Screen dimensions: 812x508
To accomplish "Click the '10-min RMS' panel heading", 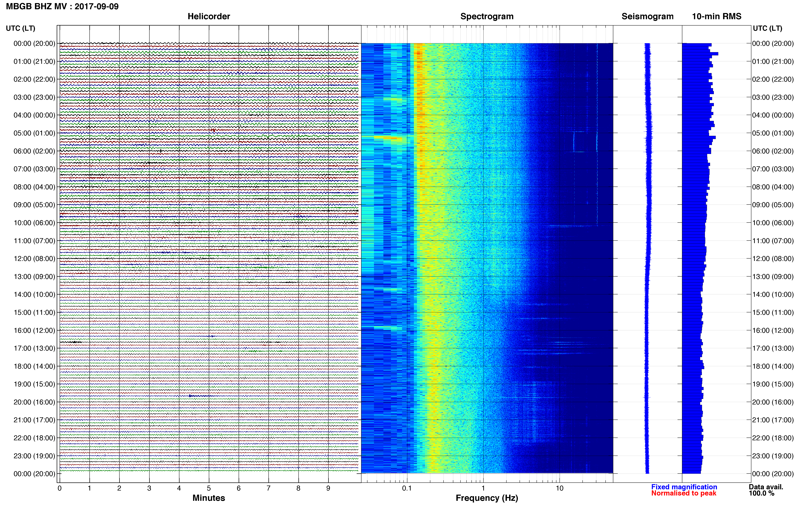I will [x=717, y=16].
